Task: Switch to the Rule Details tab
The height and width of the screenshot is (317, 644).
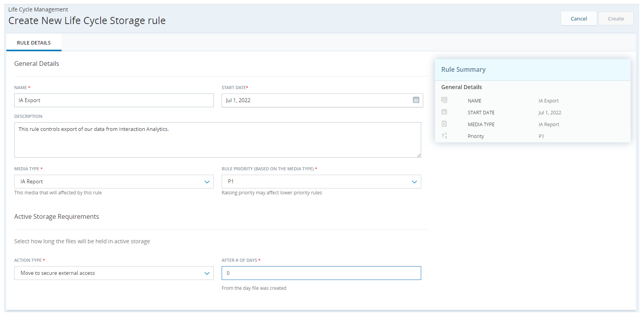Action: [34, 43]
